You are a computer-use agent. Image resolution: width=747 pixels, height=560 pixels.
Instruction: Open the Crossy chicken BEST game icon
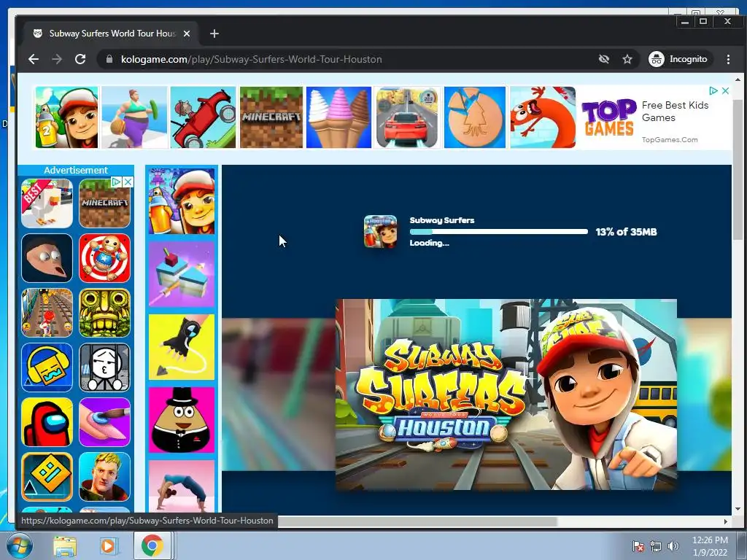pos(47,203)
